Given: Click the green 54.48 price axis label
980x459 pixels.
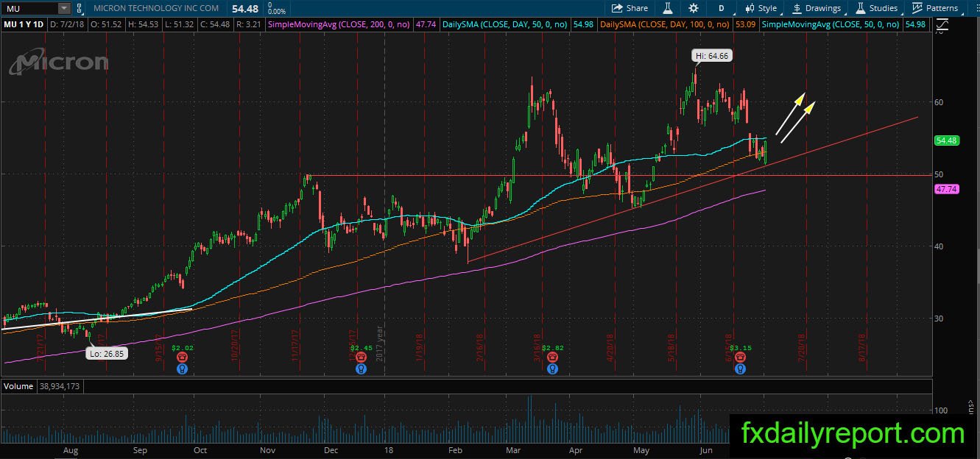Looking at the screenshot, I should point(946,140).
